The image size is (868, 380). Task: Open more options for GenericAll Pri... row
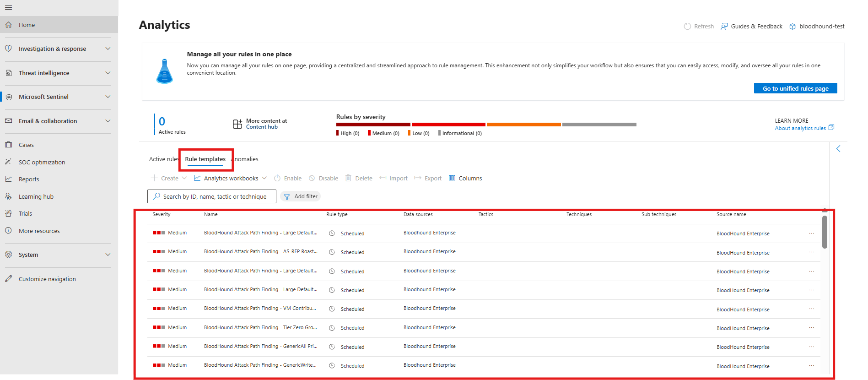click(x=812, y=347)
